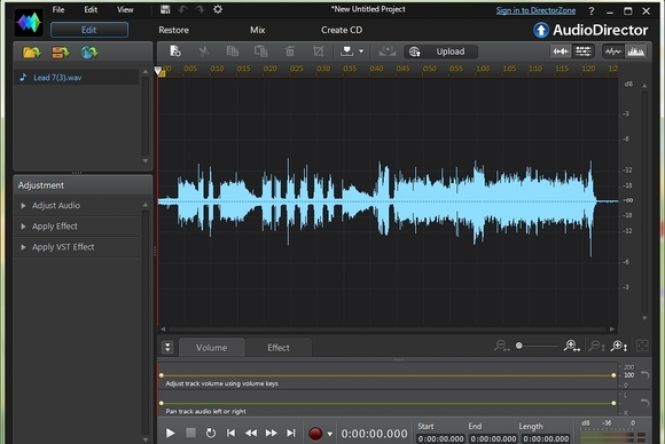665x444 pixels.
Task: Click the Save project icon in title bar
Action: [x=165, y=9]
